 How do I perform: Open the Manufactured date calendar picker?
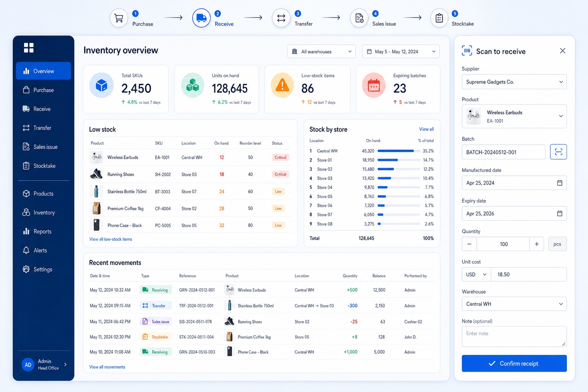[x=559, y=183]
